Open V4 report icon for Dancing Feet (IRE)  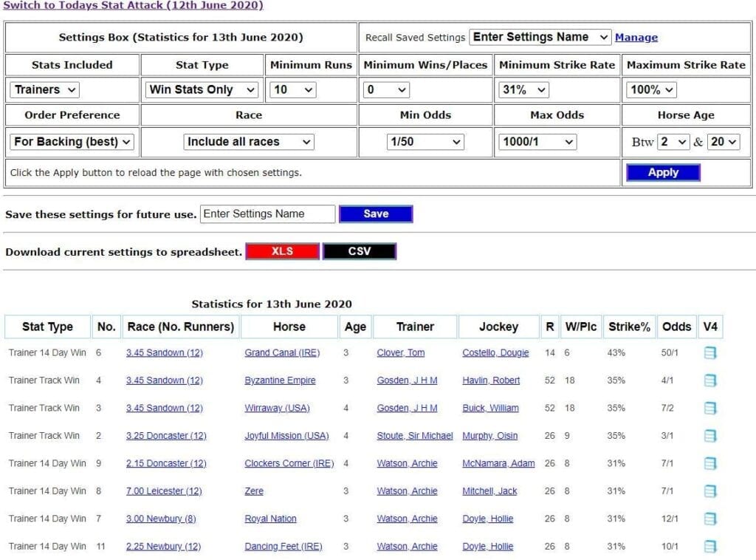click(710, 546)
